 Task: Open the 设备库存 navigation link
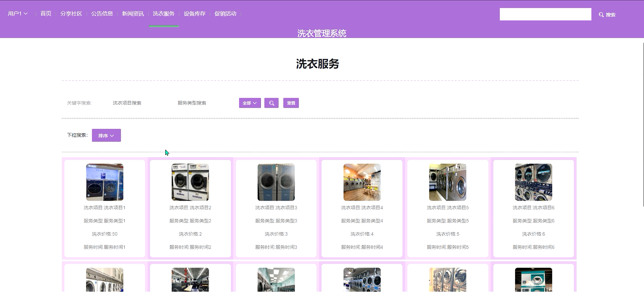pyautogui.click(x=195, y=13)
